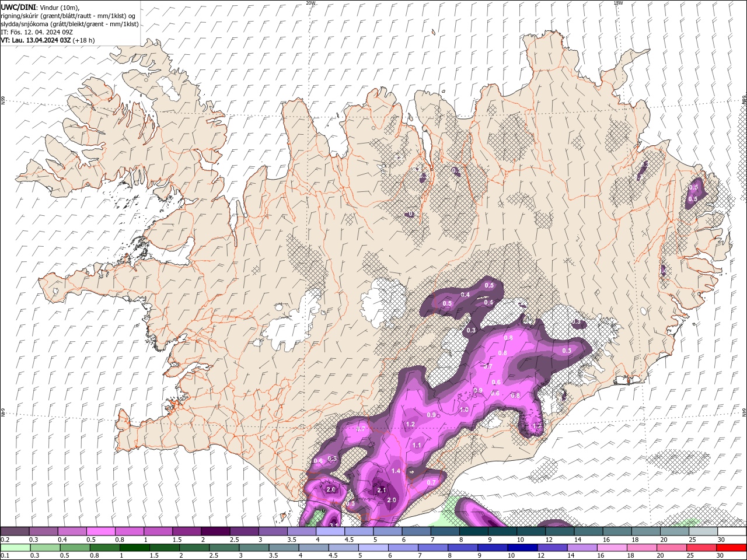Click the '1.2' precipitation value on the map
Image resolution: width=747 pixels, height=560 pixels.
(410, 424)
